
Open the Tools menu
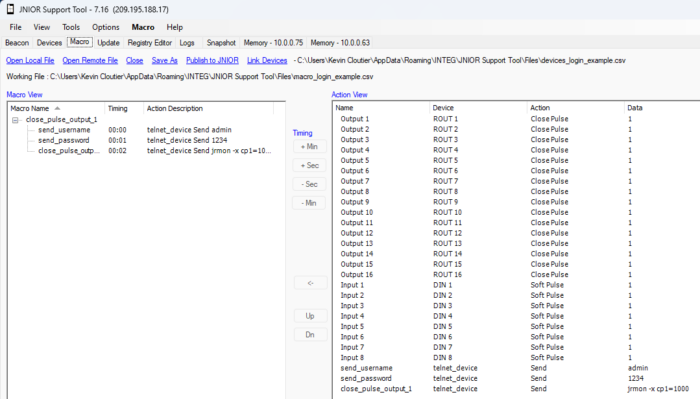[x=71, y=27]
